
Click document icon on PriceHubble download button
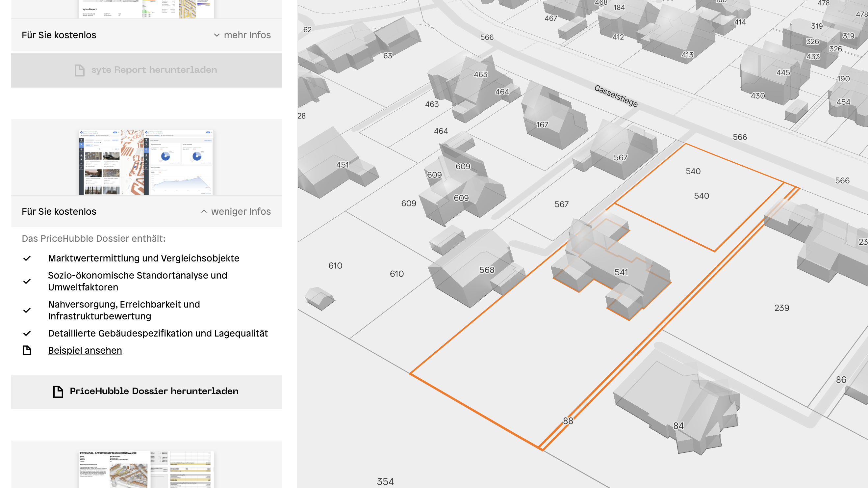(58, 391)
